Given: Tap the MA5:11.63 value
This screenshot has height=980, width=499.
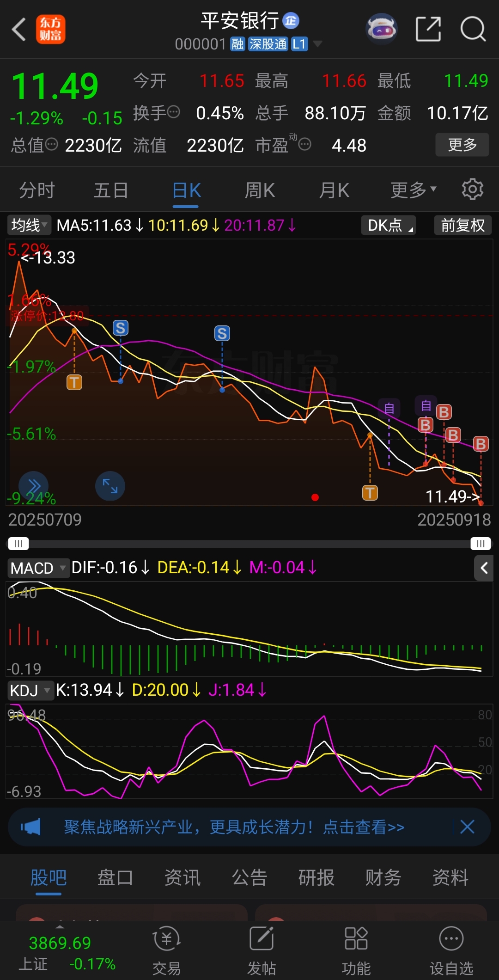Looking at the screenshot, I should tap(94, 225).
